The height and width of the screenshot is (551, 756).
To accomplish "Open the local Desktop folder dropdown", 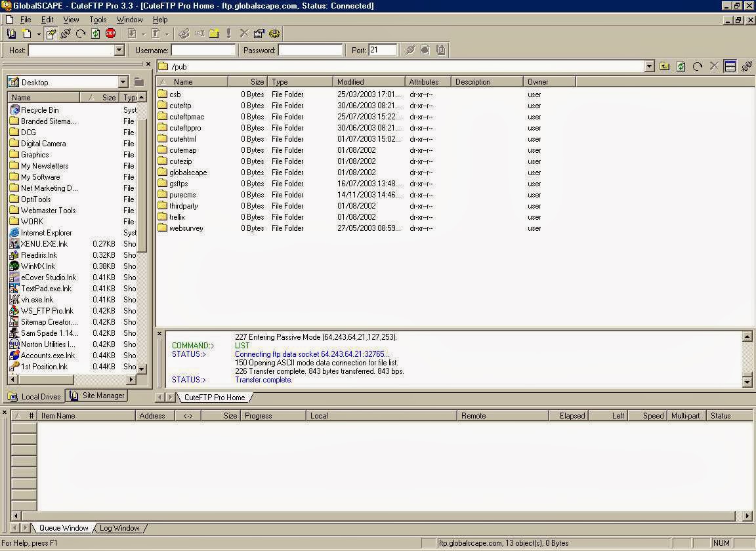I will coord(123,83).
